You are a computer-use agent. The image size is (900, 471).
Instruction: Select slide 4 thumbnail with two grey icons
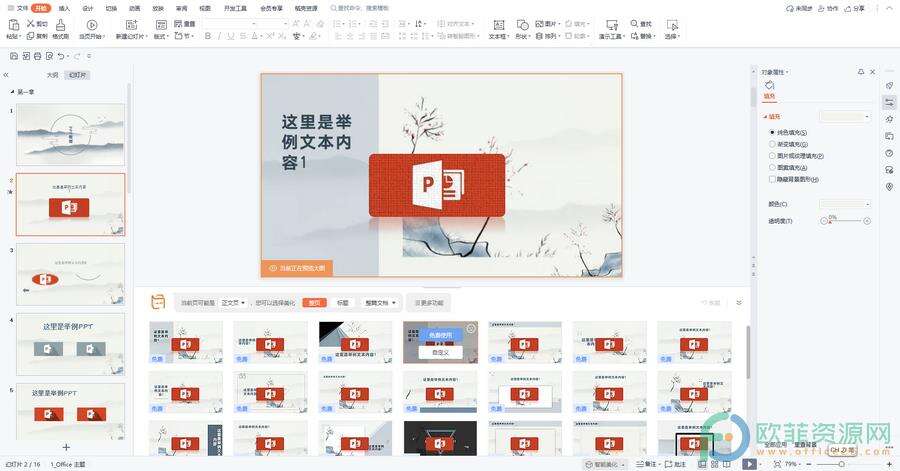(x=71, y=344)
